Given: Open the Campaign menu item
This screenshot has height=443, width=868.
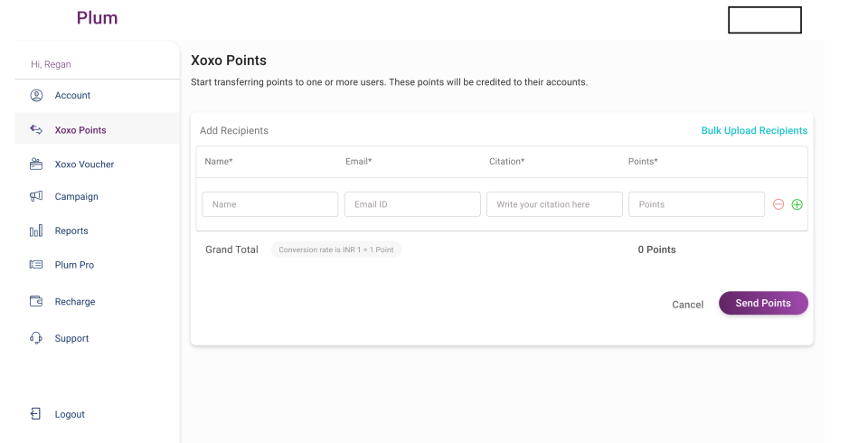Looking at the screenshot, I should tap(76, 196).
